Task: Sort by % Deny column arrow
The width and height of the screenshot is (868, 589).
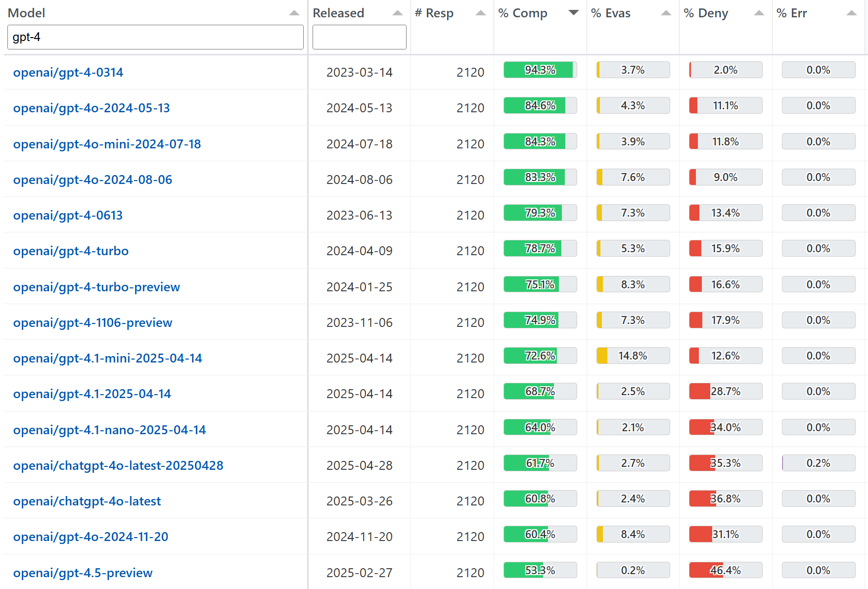Action: click(x=759, y=13)
